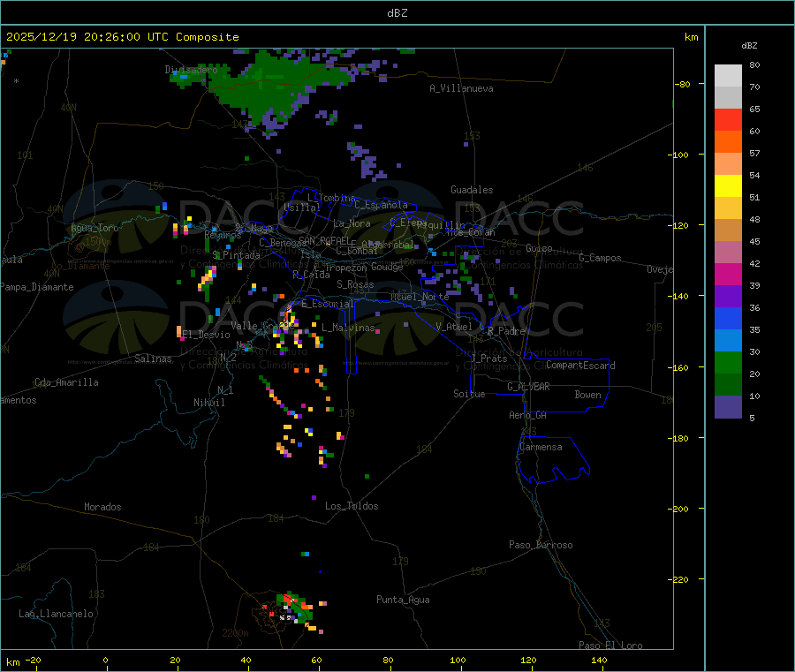Image resolution: width=795 pixels, height=672 pixels.
Task: Click the 'Carmensa' place label
Action: [541, 447]
